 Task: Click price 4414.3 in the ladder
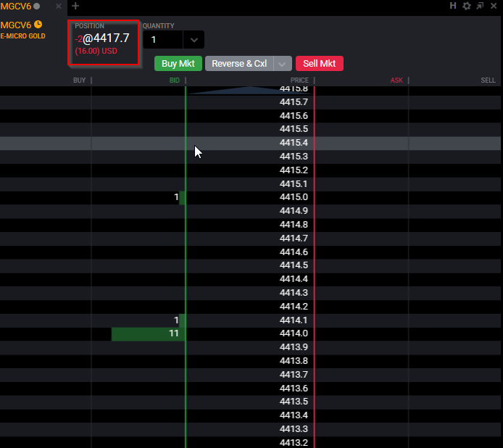(294, 293)
